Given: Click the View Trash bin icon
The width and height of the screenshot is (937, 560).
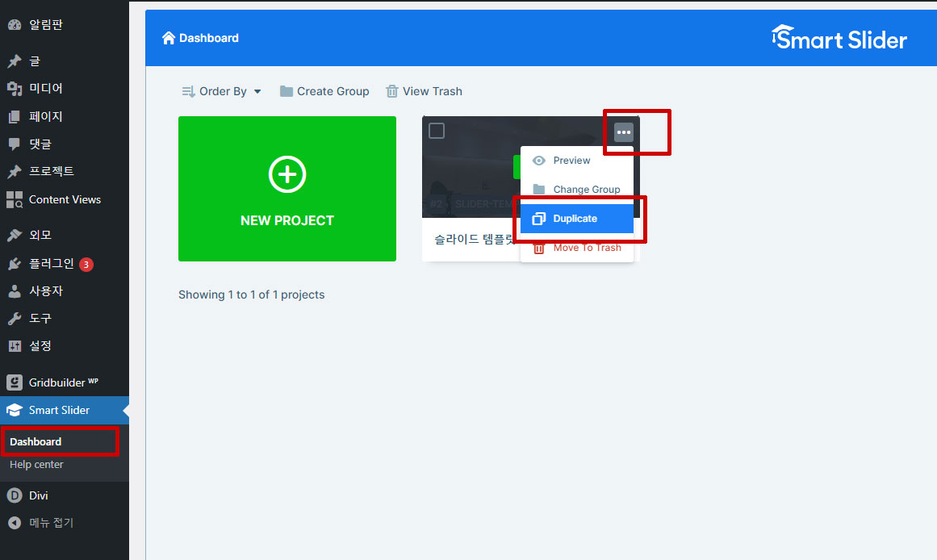Looking at the screenshot, I should click(x=392, y=91).
